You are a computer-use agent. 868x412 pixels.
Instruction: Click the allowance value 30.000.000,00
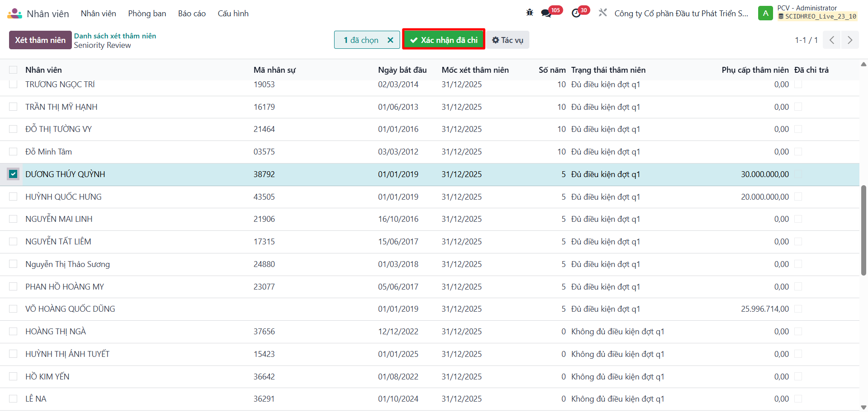pos(765,174)
